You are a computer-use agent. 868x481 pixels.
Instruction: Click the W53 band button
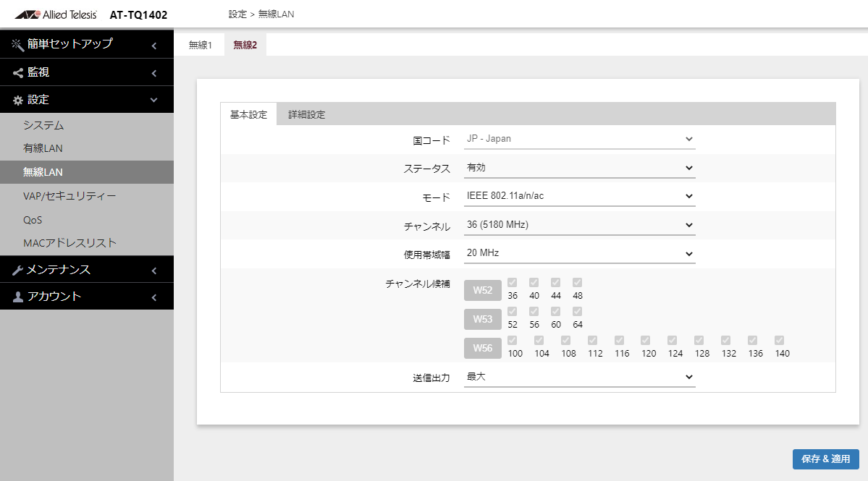(x=483, y=319)
